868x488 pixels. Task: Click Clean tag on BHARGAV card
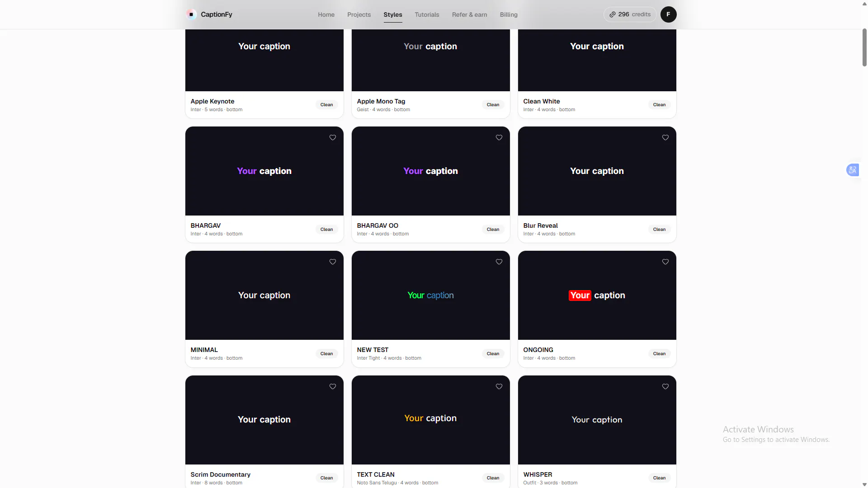point(326,230)
